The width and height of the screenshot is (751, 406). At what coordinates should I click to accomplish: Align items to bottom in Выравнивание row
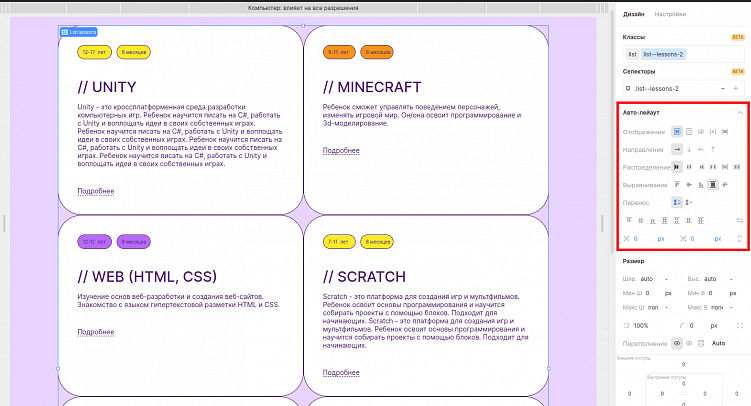point(701,185)
